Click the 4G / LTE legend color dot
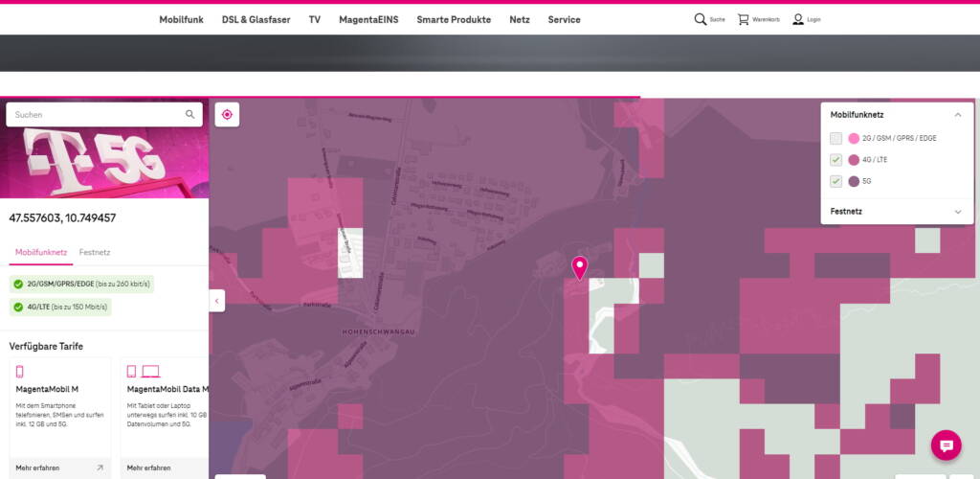The image size is (980, 479). (854, 160)
